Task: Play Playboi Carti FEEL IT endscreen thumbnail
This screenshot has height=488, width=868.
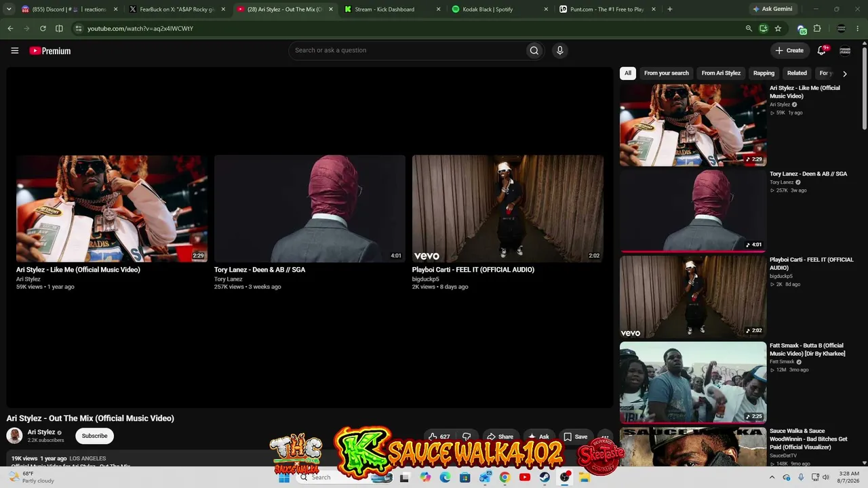Action: click(x=508, y=209)
